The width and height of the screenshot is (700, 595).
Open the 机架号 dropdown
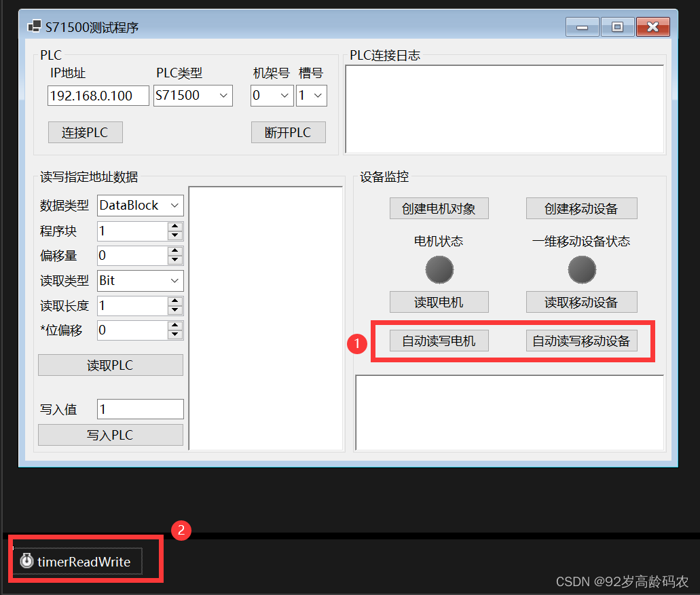tap(272, 96)
